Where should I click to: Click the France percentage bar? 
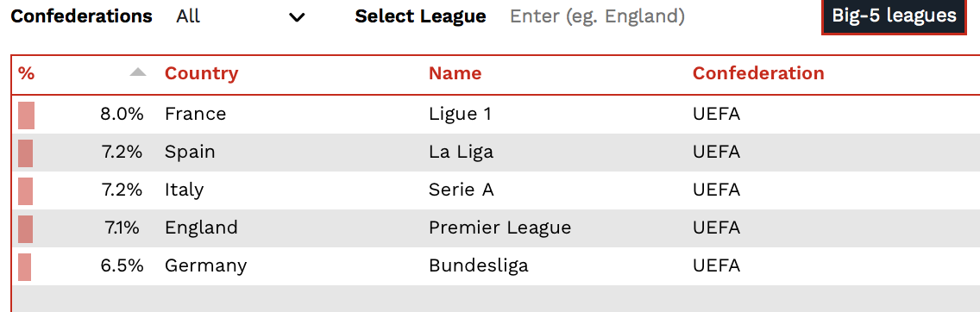[x=26, y=115]
